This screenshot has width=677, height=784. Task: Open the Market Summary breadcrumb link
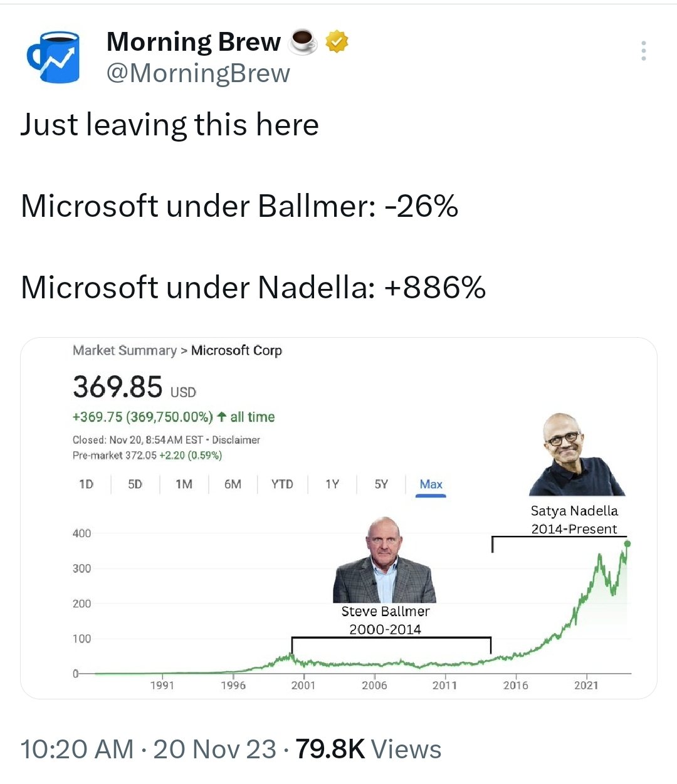tap(124, 350)
